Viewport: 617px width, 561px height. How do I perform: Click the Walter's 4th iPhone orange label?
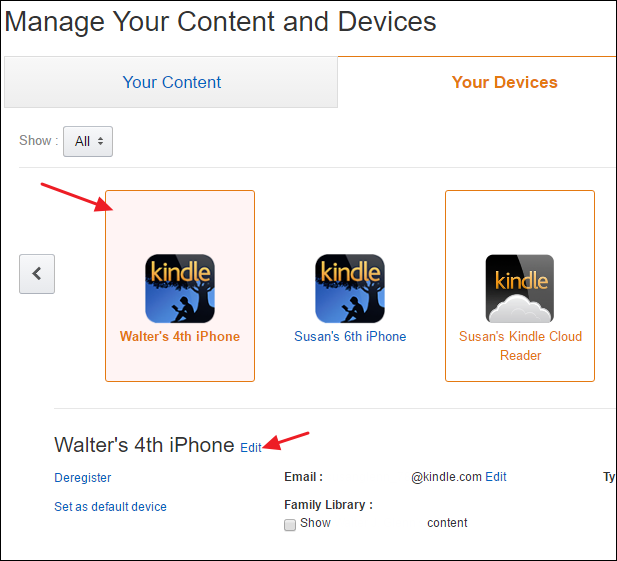click(x=180, y=337)
